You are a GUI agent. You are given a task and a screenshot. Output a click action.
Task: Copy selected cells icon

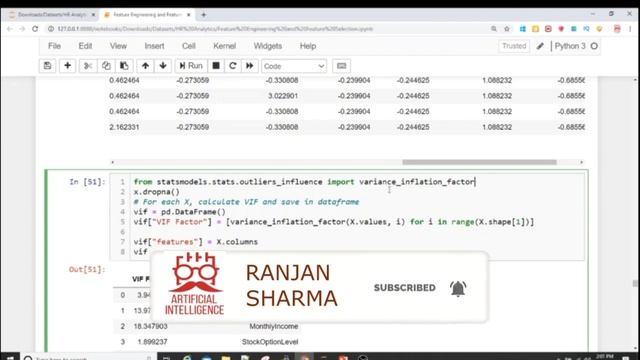106,66
